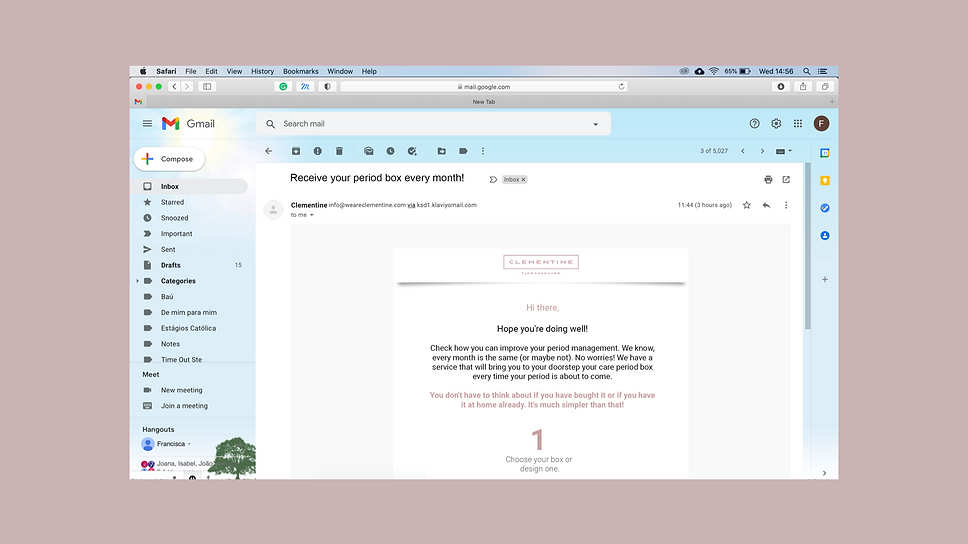968x544 pixels.
Task: Remove the Inbox label from the email
Action: 524,180
